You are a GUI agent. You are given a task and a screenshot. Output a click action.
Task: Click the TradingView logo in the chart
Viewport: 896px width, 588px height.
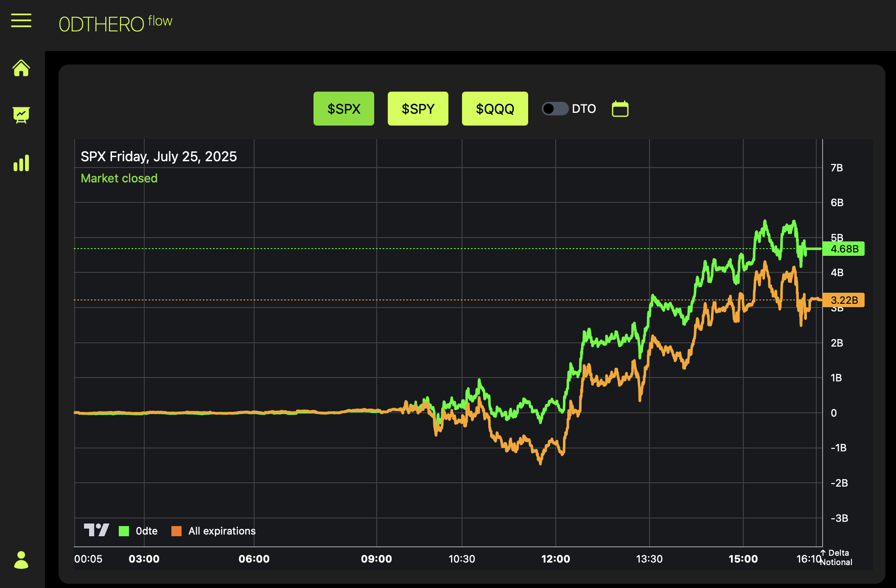pyautogui.click(x=96, y=530)
